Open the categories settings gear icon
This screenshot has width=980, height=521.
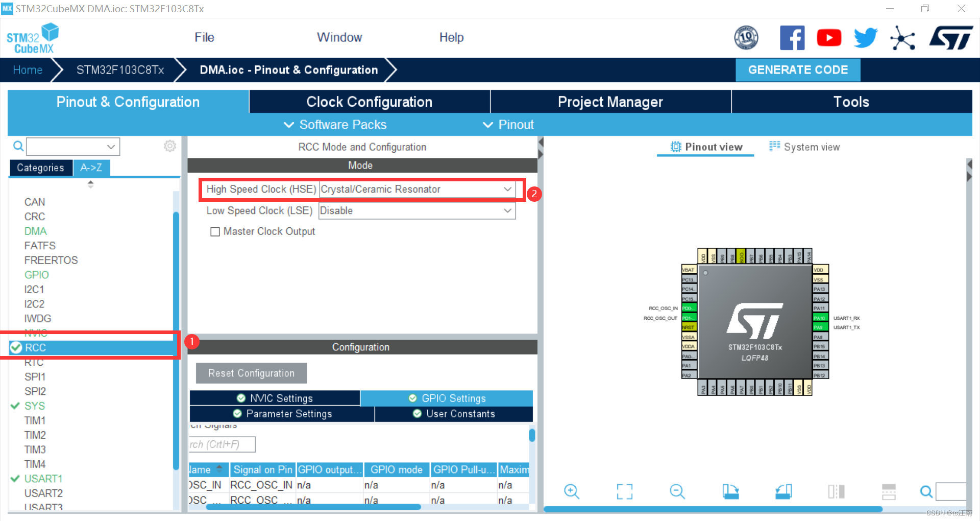[170, 146]
